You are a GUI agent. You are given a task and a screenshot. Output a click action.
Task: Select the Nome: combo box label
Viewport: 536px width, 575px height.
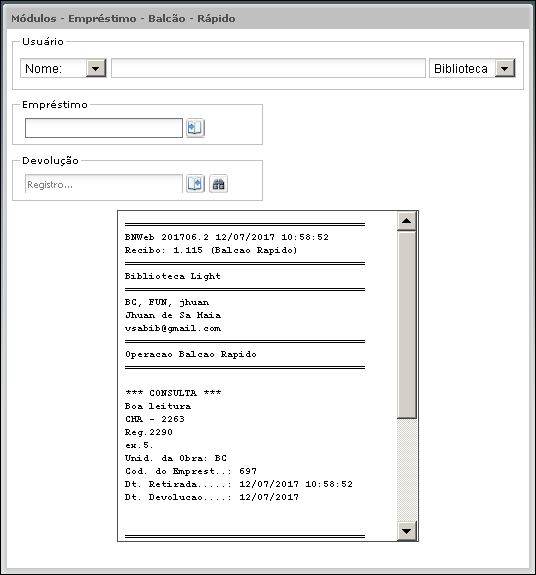point(43,69)
